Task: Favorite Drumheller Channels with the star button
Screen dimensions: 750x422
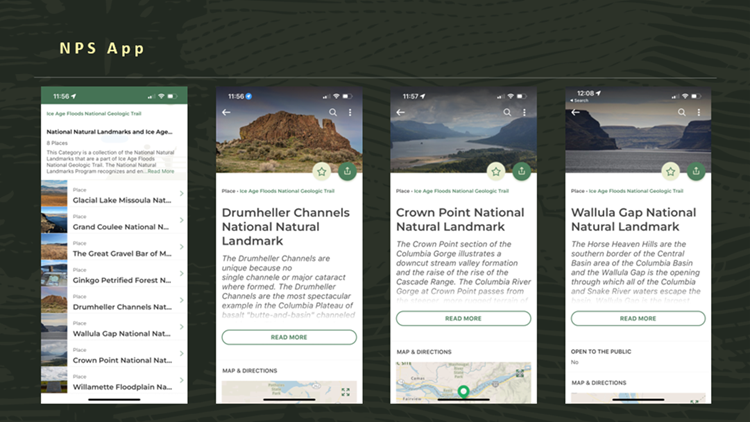Action: point(321,171)
